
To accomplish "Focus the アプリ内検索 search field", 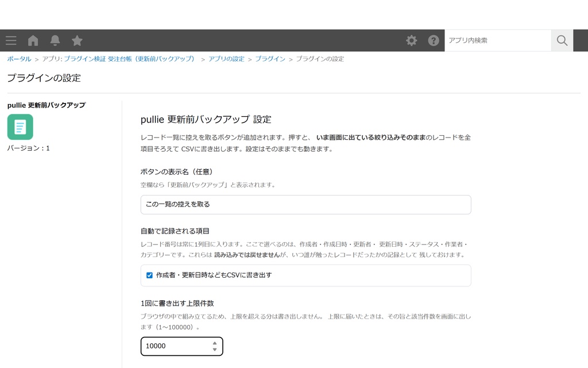I will click(x=498, y=41).
